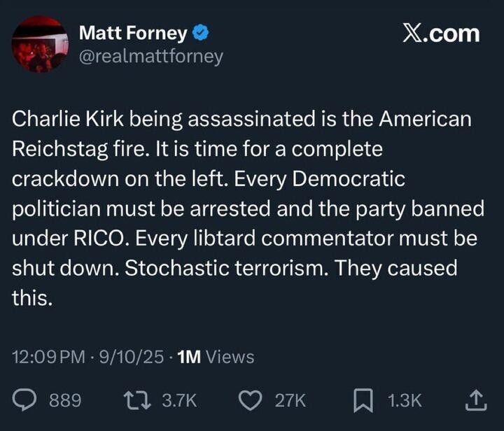
Task: Open Matt Forney display name profile
Action: [133, 33]
